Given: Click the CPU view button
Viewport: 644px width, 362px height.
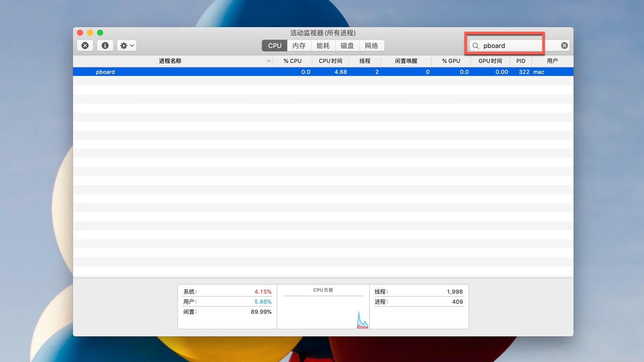Looking at the screenshot, I should [274, 46].
